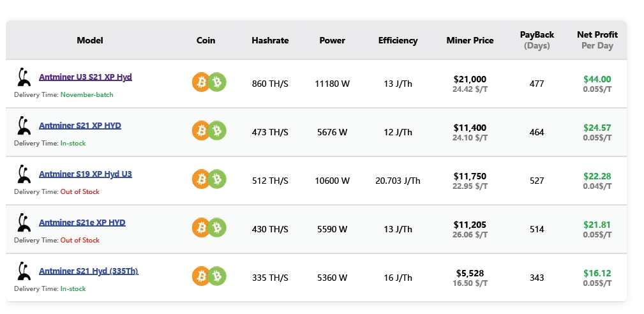The width and height of the screenshot is (644, 314).
Task: Sort by the Power column header
Action: (332, 40)
